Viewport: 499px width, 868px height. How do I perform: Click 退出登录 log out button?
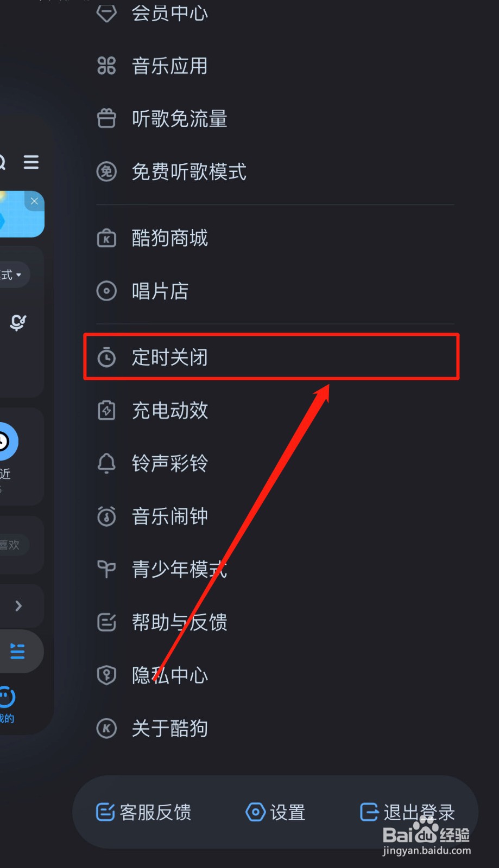coord(407,812)
